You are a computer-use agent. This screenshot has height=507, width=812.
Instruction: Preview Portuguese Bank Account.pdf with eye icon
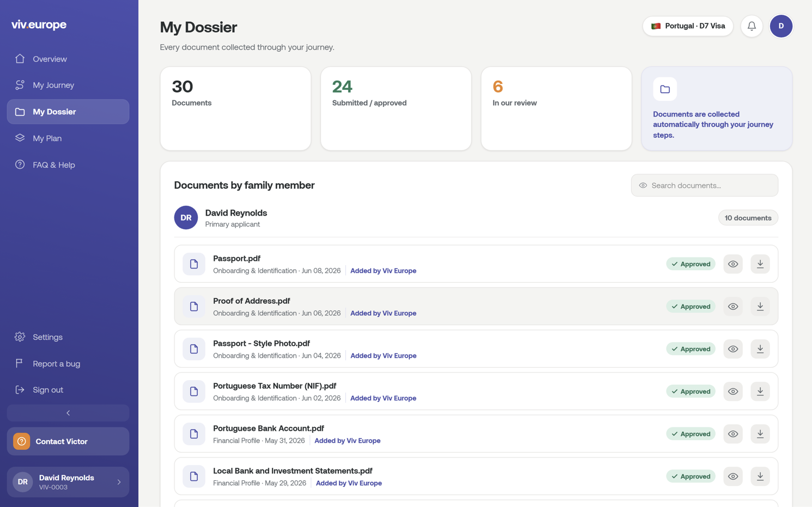733,434
